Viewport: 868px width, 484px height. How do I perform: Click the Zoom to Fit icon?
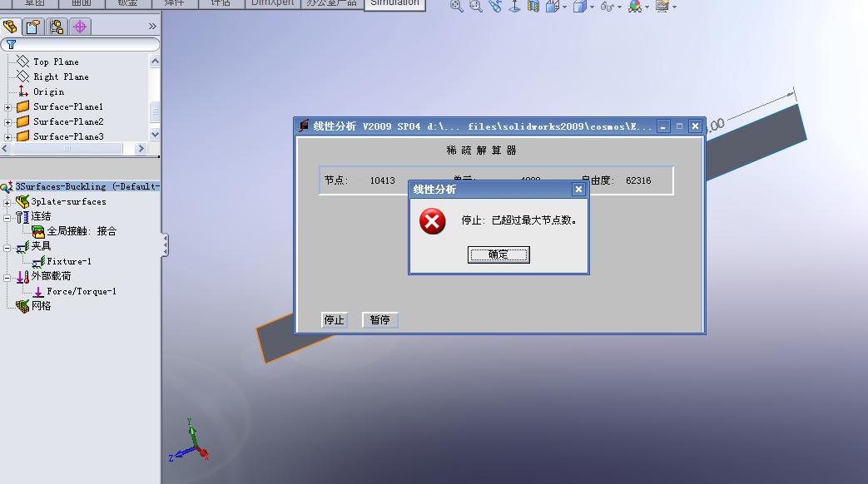pyautogui.click(x=457, y=6)
